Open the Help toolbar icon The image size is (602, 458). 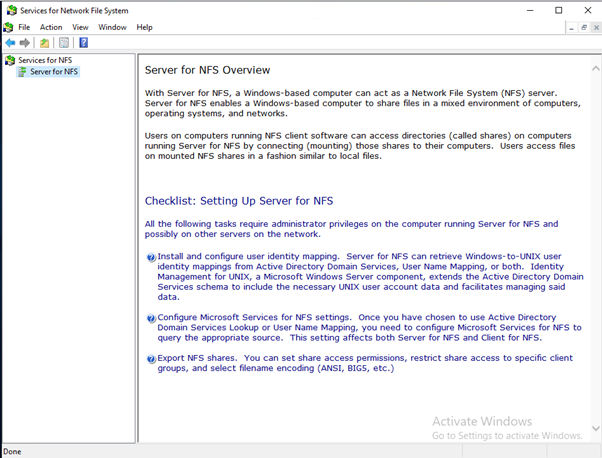(83, 43)
